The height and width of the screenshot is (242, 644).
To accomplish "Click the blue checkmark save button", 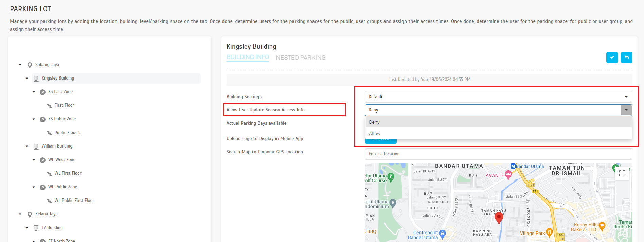I will (612, 57).
